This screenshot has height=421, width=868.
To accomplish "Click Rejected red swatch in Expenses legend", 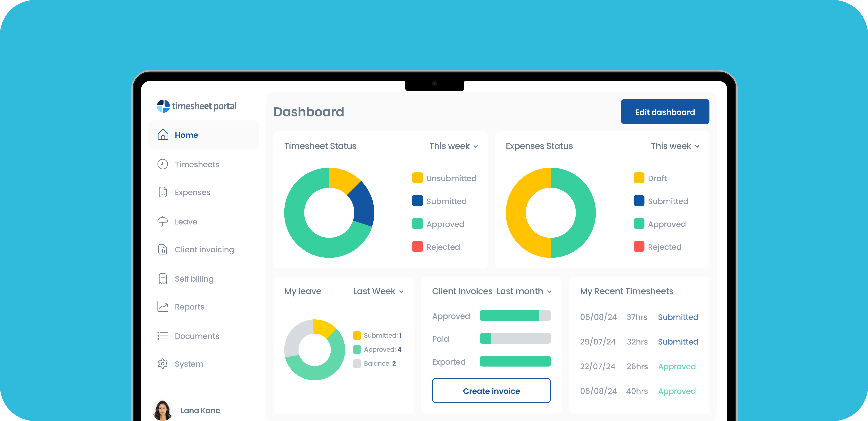I will coord(639,246).
